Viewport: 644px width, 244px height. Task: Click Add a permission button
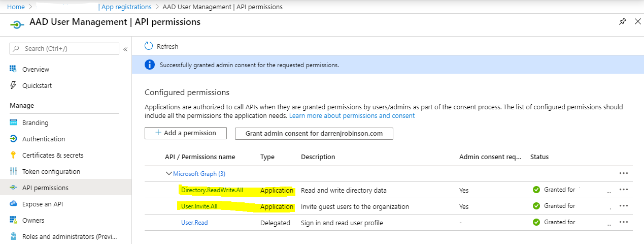click(x=186, y=133)
